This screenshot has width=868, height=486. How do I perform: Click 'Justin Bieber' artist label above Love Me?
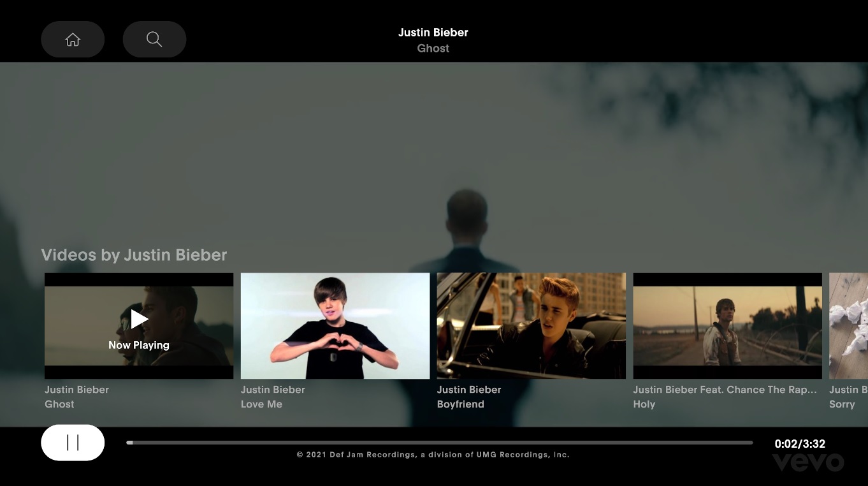coord(273,390)
